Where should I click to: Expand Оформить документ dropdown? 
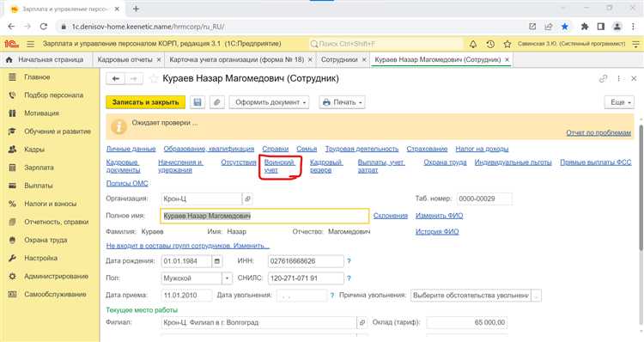[x=269, y=102]
